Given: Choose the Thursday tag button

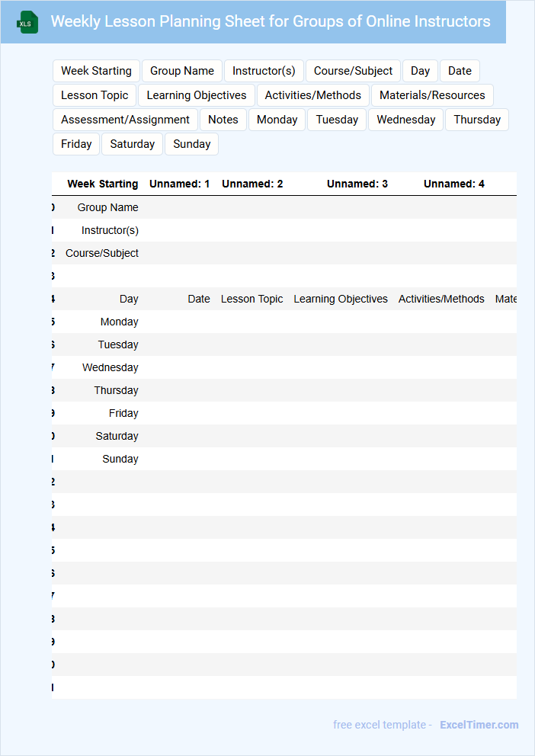Looking at the screenshot, I should coord(477,120).
